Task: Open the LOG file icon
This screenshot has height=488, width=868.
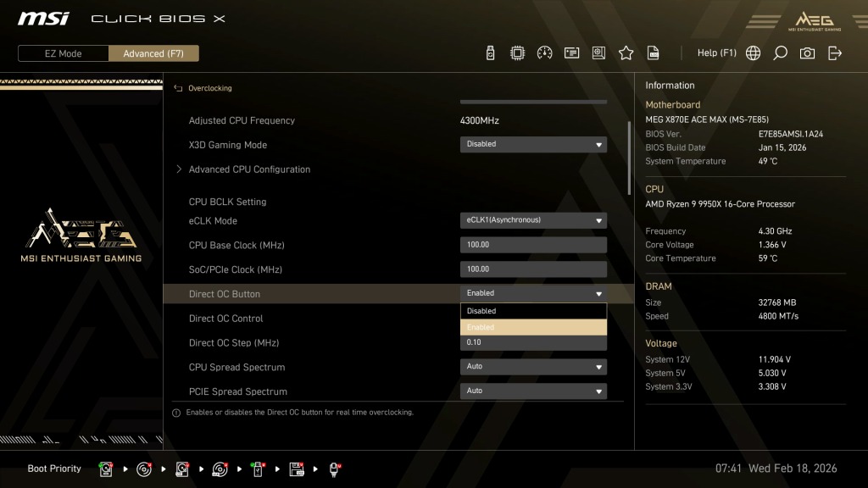Action: tap(654, 53)
